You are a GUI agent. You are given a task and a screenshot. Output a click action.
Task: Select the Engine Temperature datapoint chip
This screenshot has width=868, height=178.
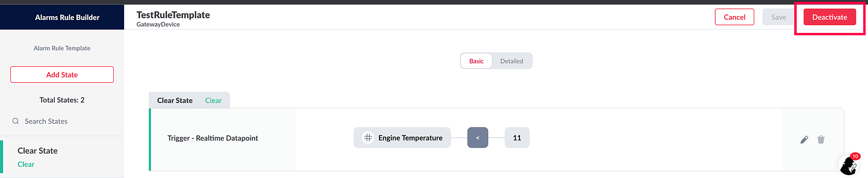410,138
